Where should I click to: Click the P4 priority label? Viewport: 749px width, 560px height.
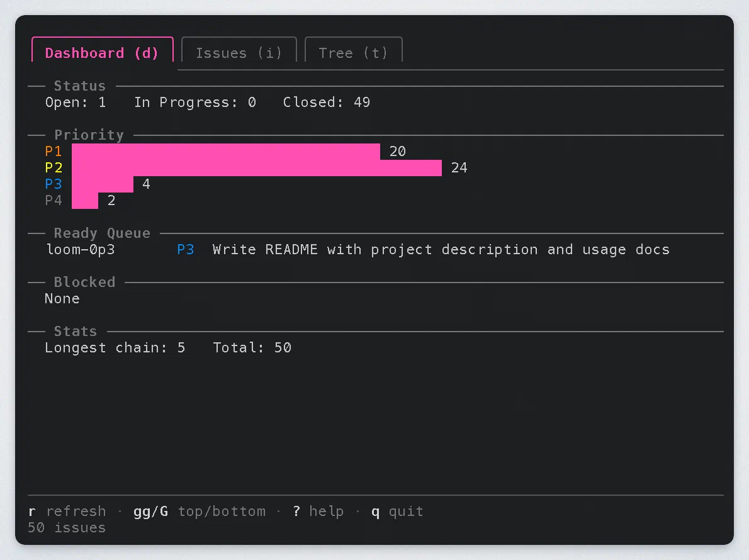[x=53, y=201]
